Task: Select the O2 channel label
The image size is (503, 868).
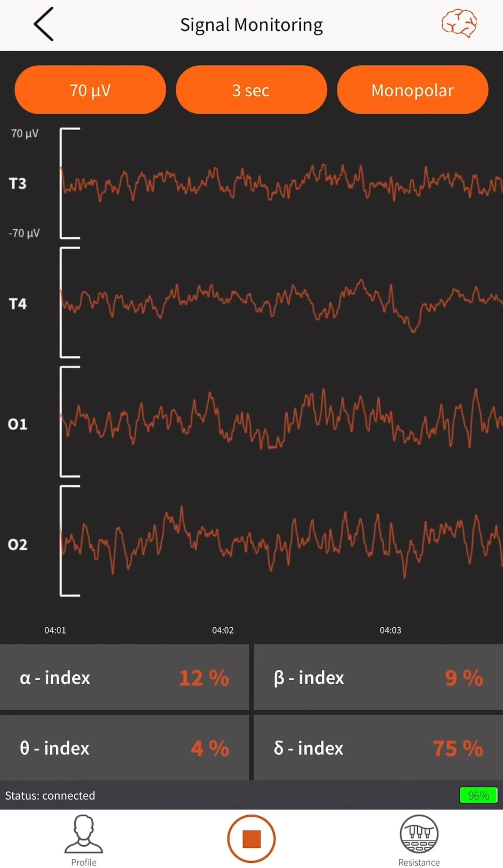Action: click(18, 544)
